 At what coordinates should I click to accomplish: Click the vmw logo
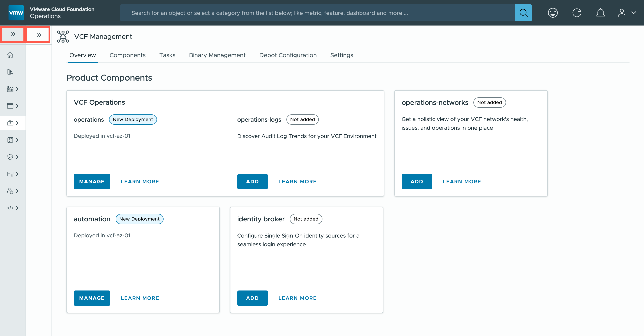(x=16, y=13)
